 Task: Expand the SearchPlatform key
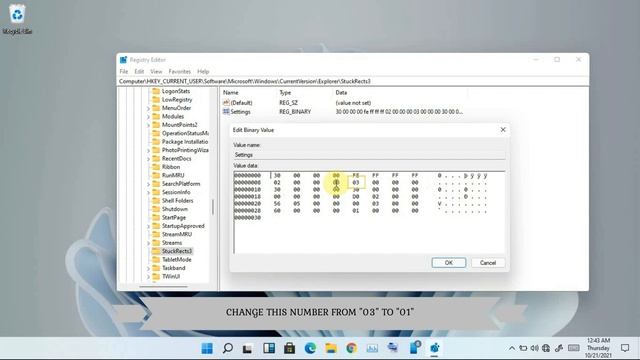[148, 184]
